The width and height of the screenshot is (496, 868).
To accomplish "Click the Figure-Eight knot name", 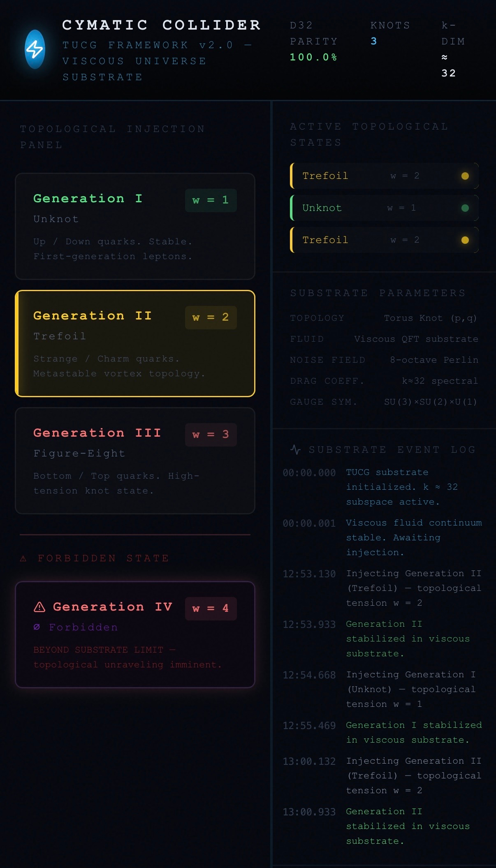I will [79, 453].
